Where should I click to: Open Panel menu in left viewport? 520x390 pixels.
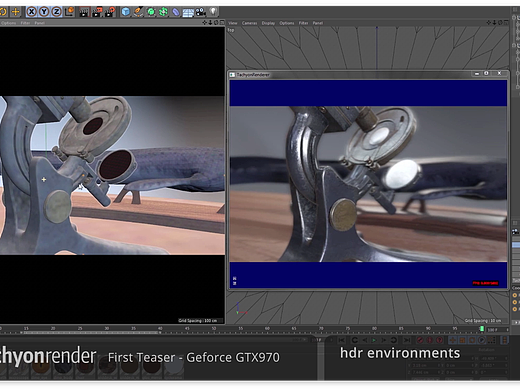[39, 23]
